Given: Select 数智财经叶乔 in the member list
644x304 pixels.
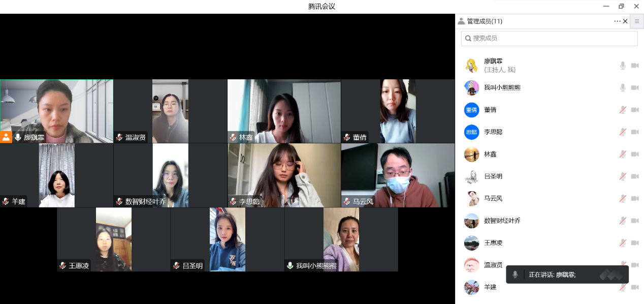Looking at the screenshot, I should pos(502,221).
